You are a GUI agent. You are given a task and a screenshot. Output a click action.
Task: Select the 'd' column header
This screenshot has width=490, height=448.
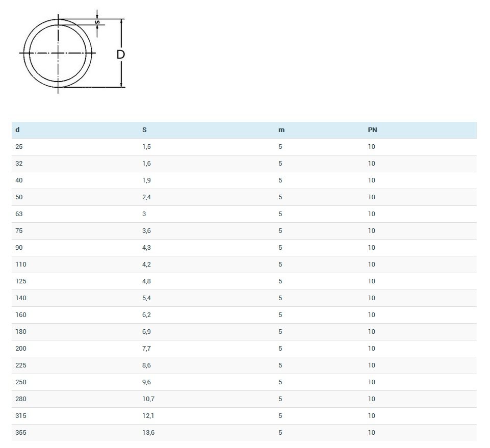(17, 130)
